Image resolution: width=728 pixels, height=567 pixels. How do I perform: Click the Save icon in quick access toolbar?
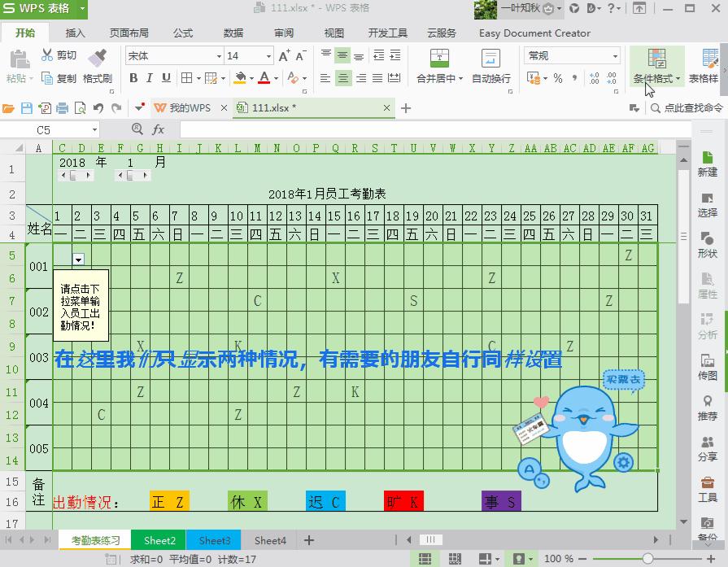pos(26,107)
